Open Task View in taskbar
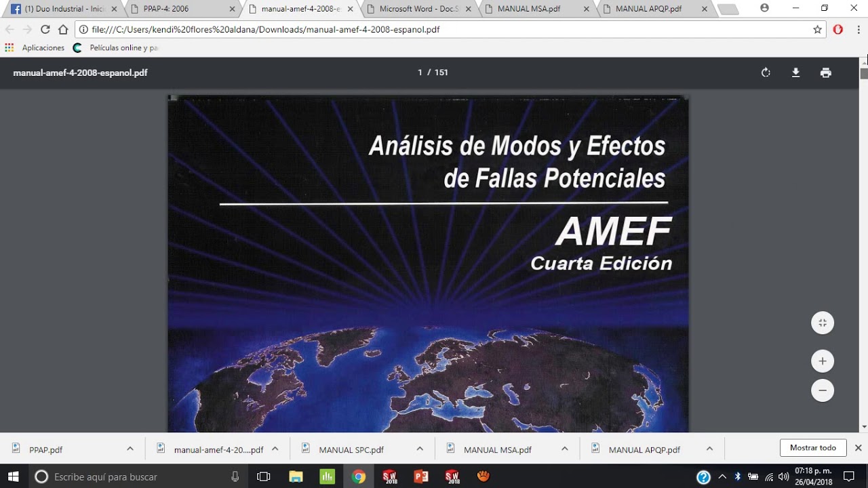This screenshot has height=488, width=868. click(264, 476)
